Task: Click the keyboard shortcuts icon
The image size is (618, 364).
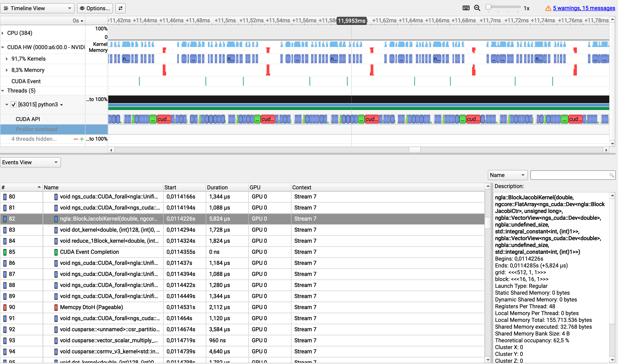Action: (x=466, y=8)
